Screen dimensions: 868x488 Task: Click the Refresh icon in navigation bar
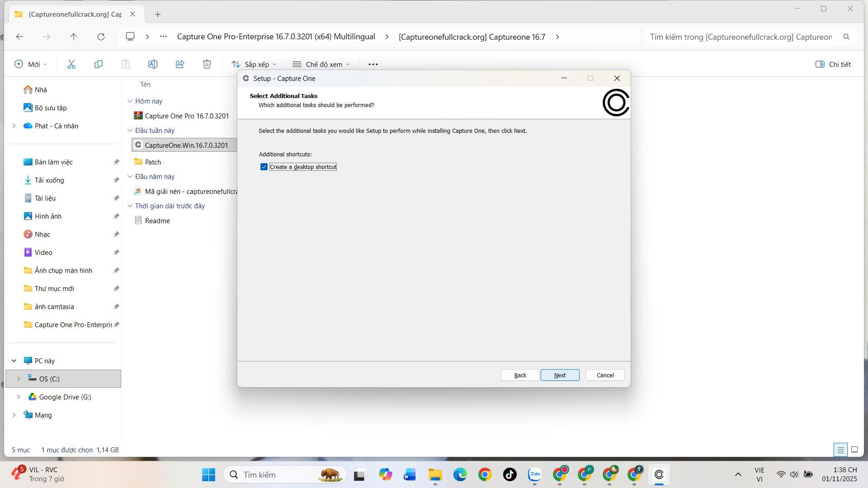tap(101, 37)
